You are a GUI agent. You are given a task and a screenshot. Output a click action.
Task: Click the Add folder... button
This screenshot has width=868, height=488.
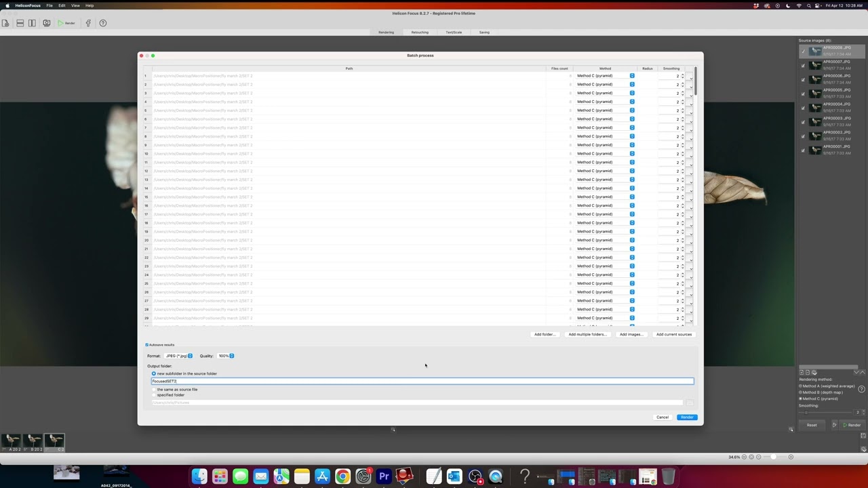pos(544,334)
